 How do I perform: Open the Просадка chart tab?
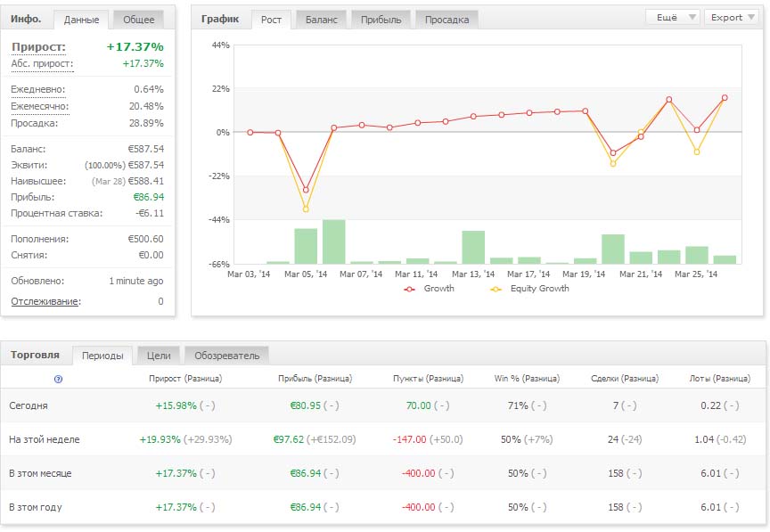click(x=446, y=20)
